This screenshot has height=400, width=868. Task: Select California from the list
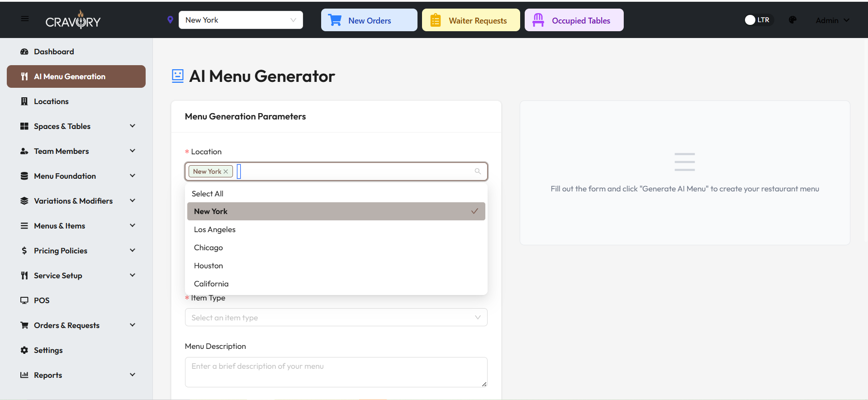(336, 284)
